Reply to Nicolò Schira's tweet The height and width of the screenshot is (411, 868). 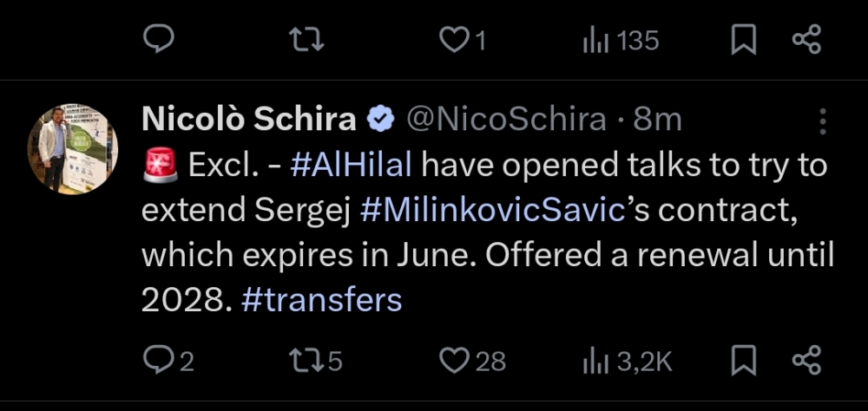(159, 360)
